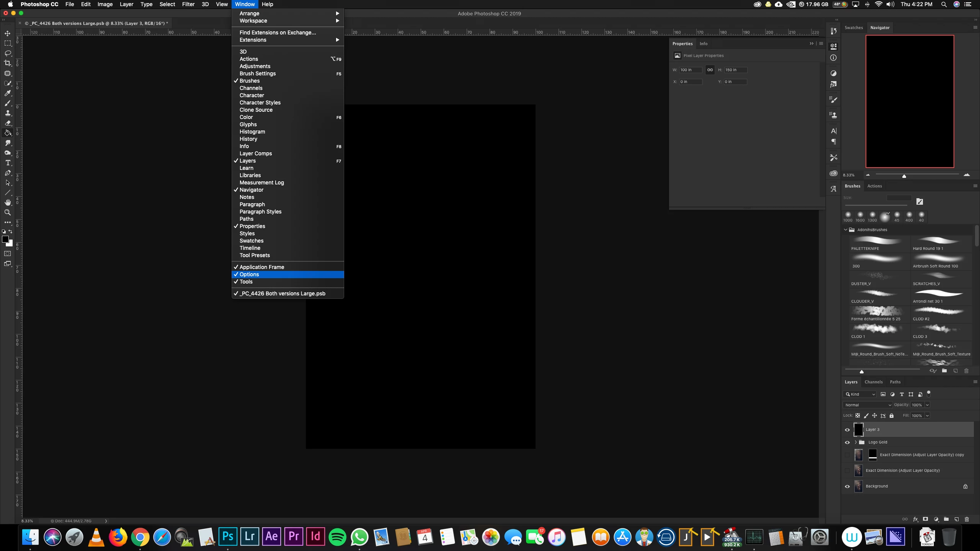Hide Layer 3 using eye icon
This screenshot has height=551, width=980.
point(847,430)
